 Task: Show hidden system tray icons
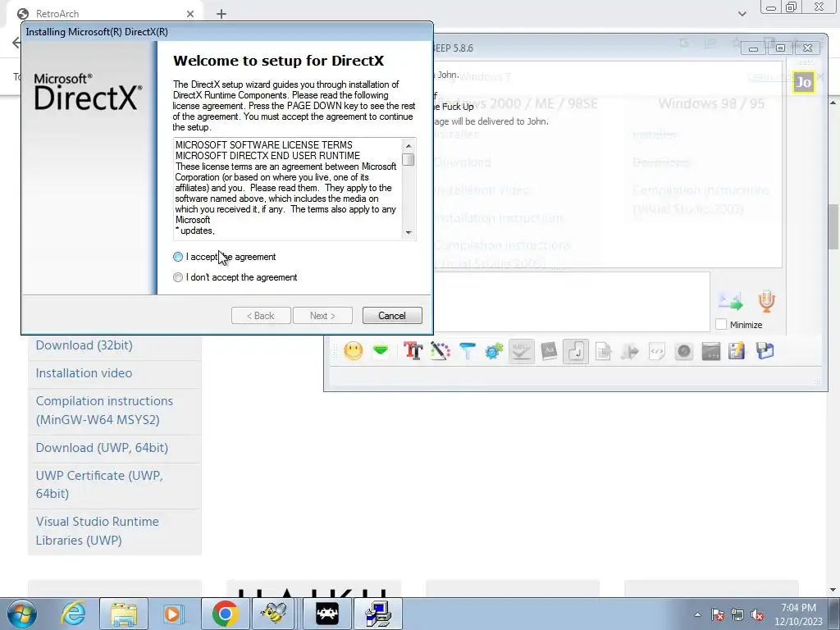697,614
